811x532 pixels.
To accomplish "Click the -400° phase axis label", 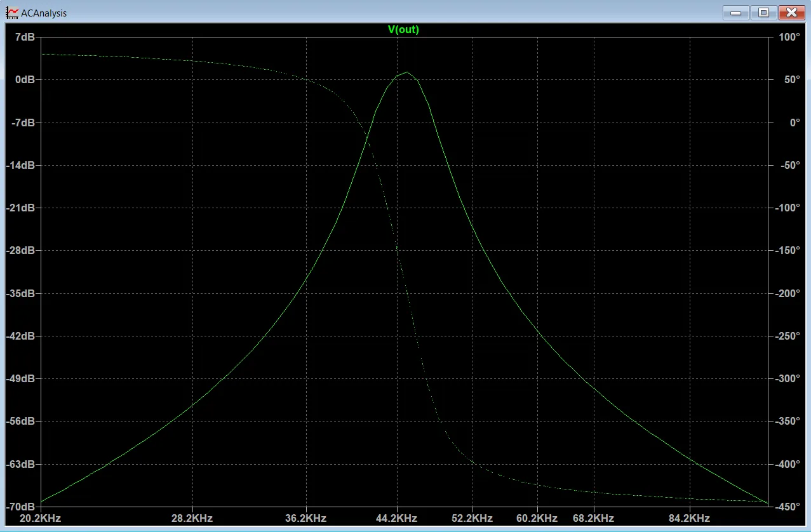I will pos(787,464).
